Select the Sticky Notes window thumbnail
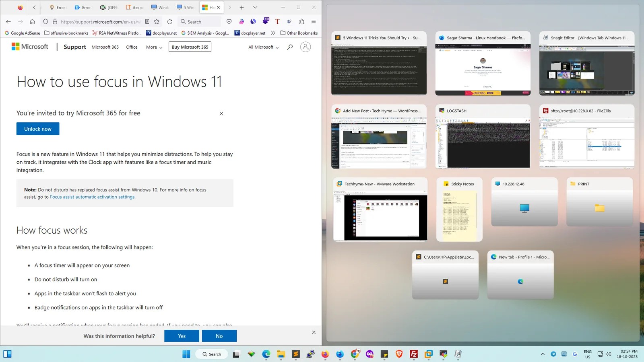Screen dimensions: 644x362 pyautogui.click(x=459, y=210)
